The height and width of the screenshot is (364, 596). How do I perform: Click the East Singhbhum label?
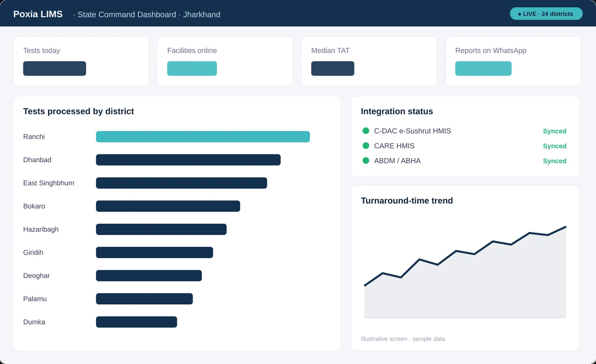[x=49, y=183]
